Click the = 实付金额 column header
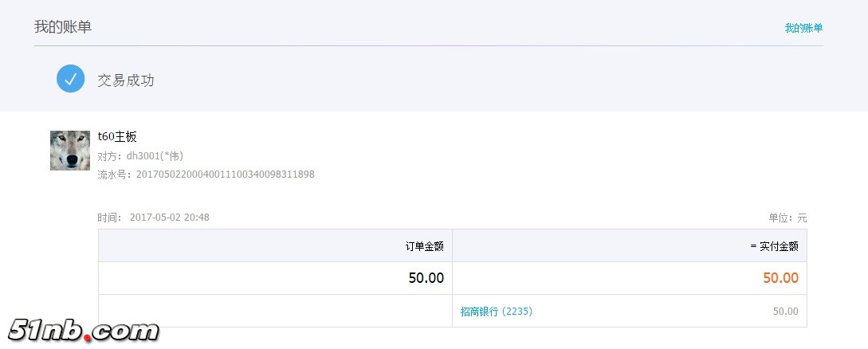The image size is (868, 349). 774,246
